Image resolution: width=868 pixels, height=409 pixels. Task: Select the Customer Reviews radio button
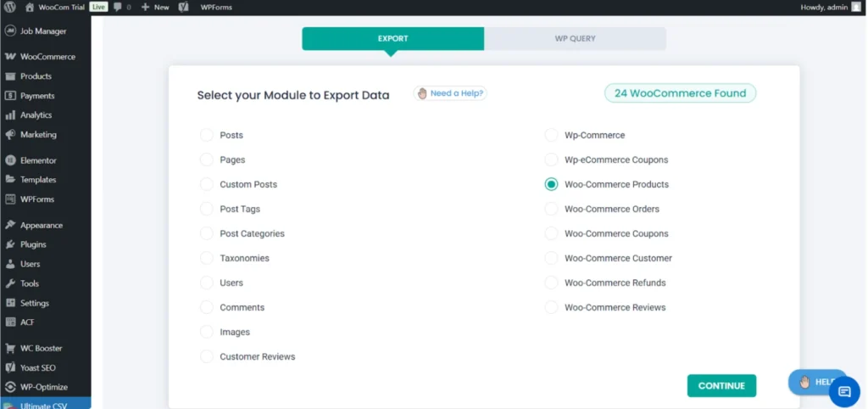207,356
